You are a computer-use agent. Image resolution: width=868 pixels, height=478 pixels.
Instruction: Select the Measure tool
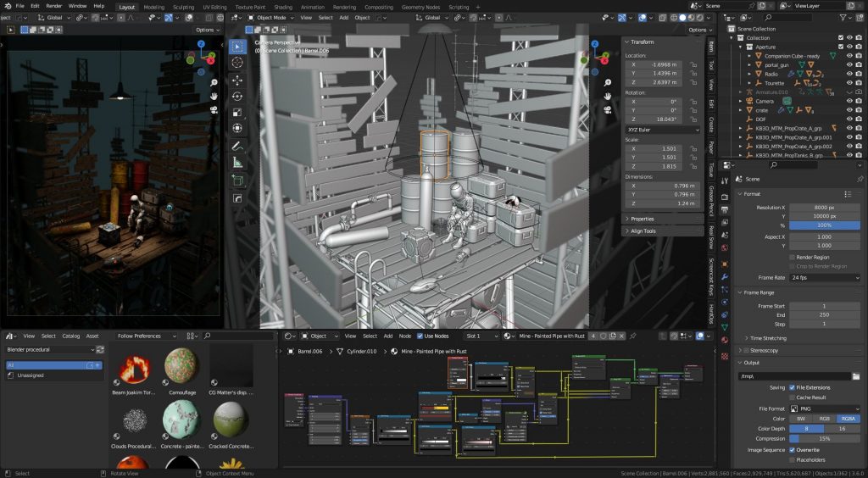point(237,163)
